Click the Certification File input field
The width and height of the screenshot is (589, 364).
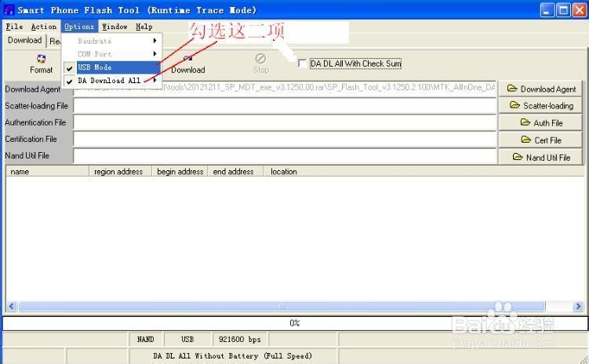(285, 139)
